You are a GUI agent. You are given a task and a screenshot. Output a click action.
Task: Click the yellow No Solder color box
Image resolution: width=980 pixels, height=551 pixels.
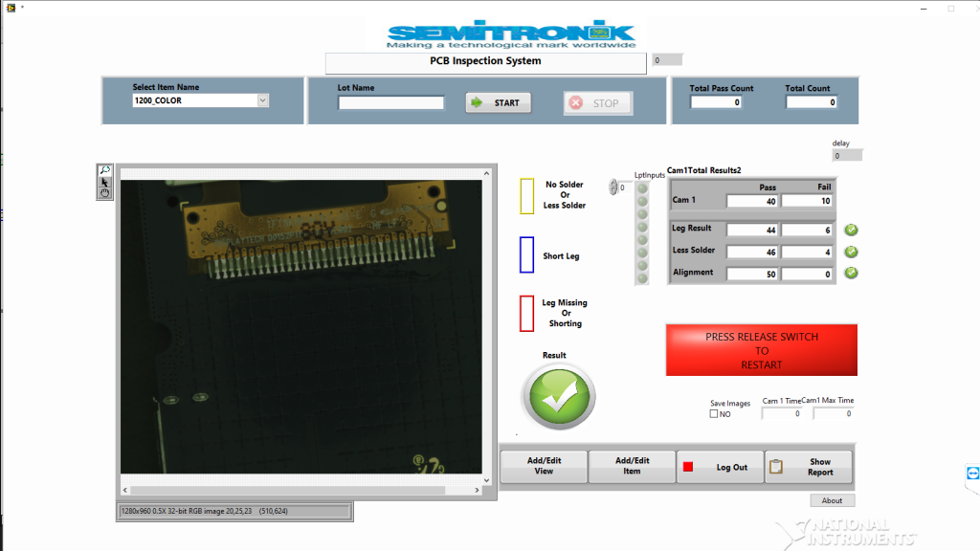526,195
